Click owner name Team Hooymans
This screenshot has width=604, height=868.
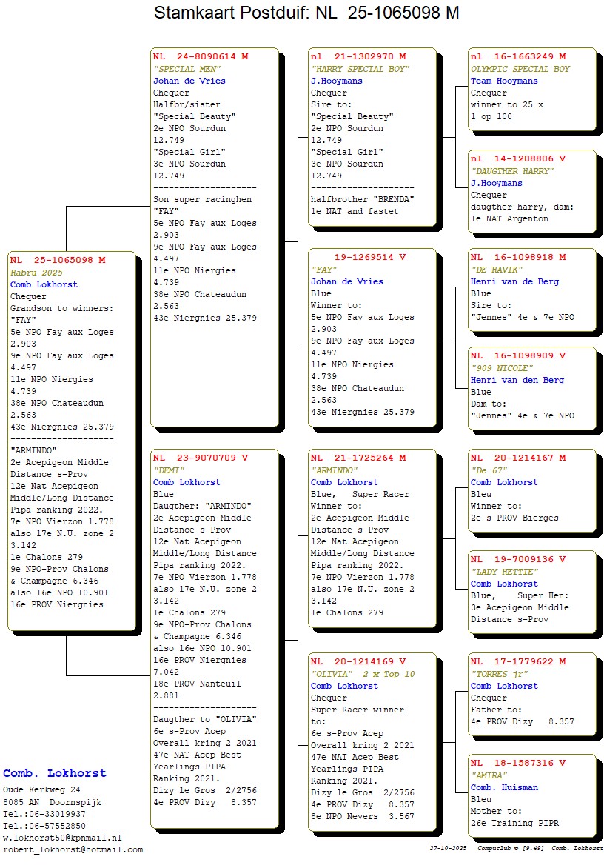pyautogui.click(x=504, y=81)
